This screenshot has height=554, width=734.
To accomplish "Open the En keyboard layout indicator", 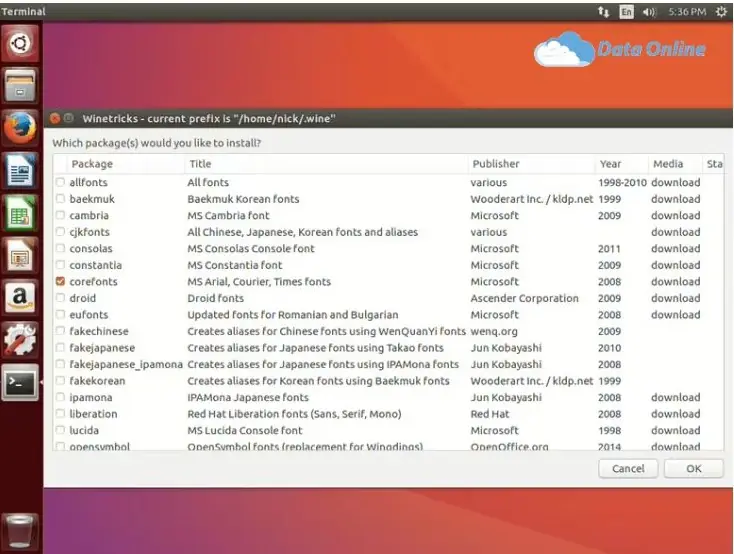I will pos(626,12).
